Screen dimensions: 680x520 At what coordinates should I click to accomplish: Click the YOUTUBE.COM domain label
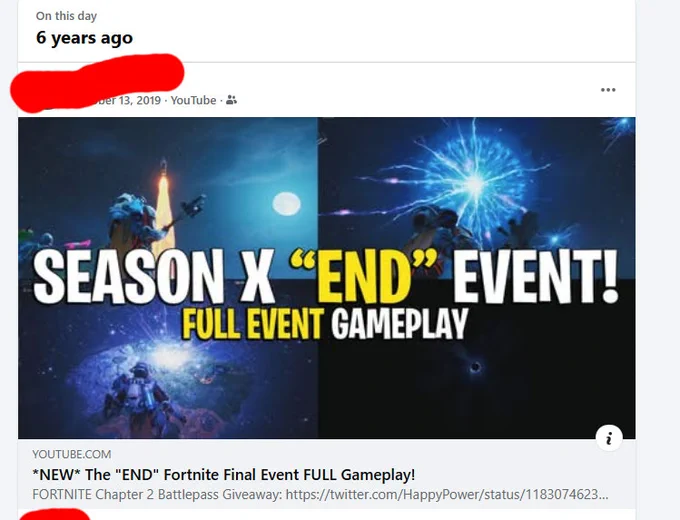pyautogui.click(x=72, y=454)
